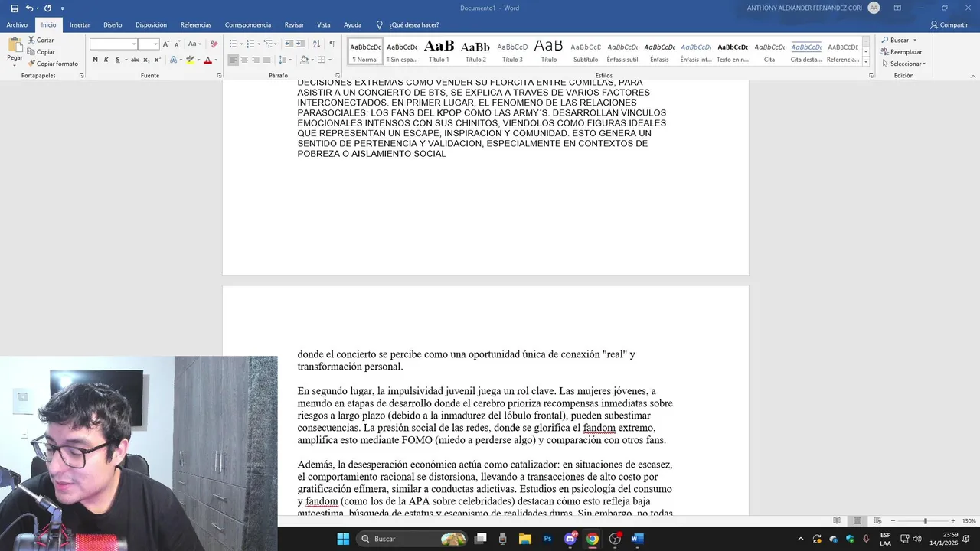
Task: Apply red font color A
Action: (207, 60)
